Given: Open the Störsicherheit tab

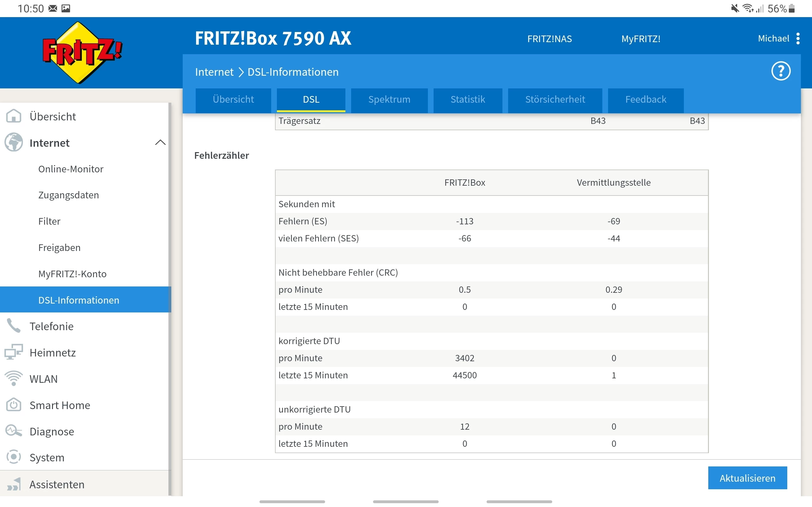Looking at the screenshot, I should (555, 99).
